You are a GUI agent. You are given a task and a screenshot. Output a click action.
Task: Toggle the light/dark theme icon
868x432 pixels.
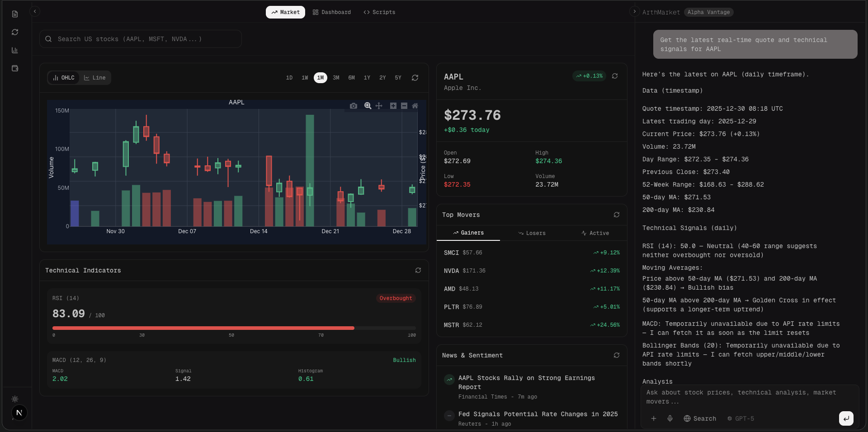[x=15, y=399]
